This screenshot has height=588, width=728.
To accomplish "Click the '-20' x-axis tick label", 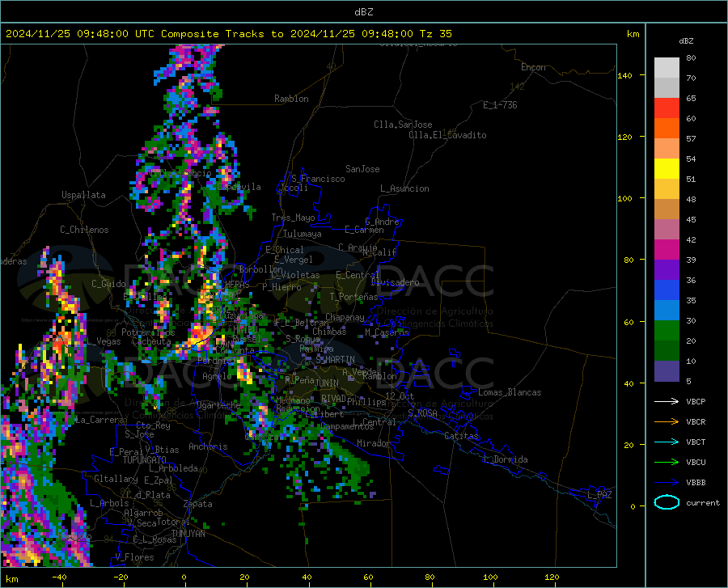I will click(x=121, y=577).
